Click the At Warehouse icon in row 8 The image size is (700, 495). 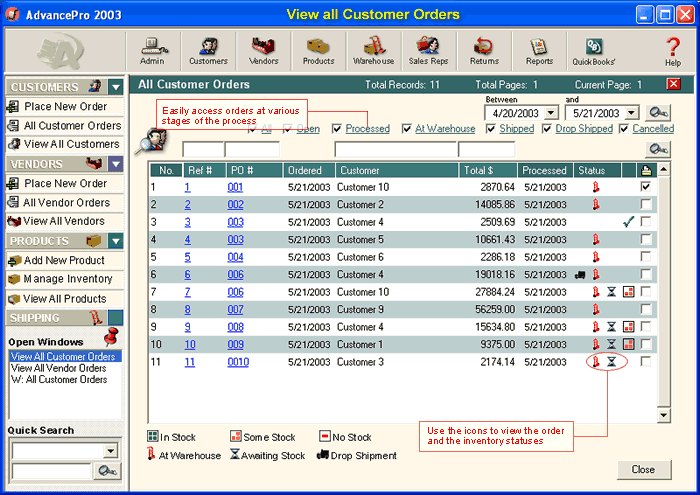pos(596,309)
